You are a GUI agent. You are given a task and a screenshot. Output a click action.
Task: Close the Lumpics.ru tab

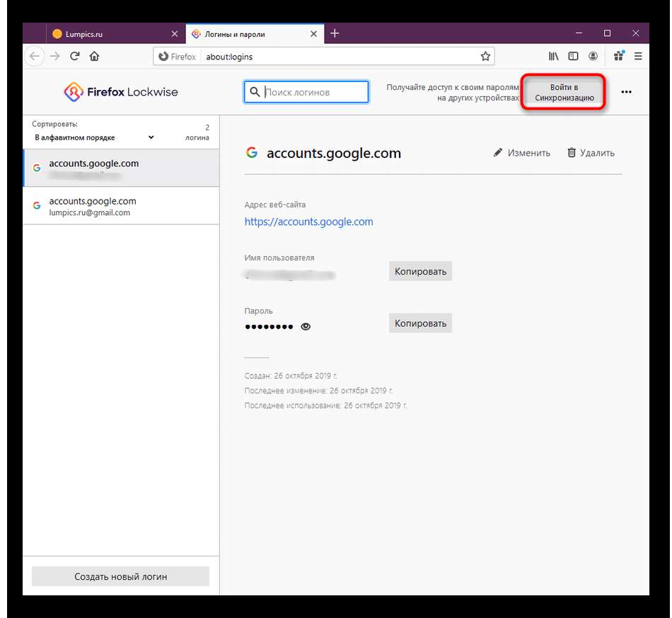175,34
